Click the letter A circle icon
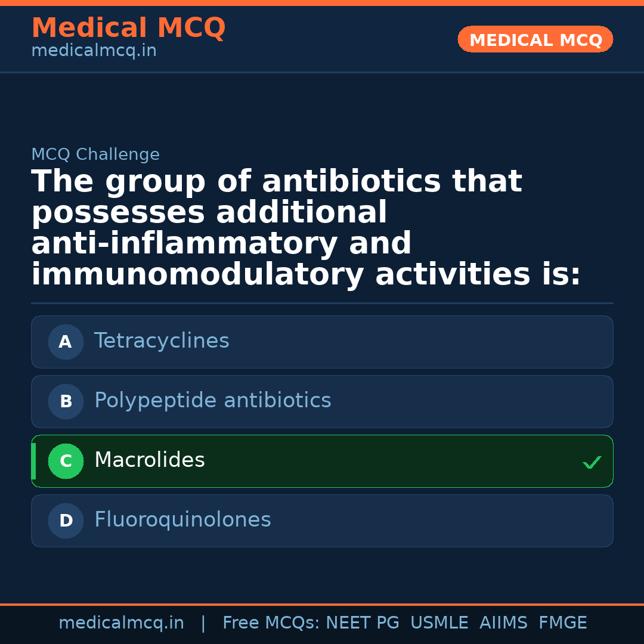This screenshot has height=644, width=644. point(66,342)
